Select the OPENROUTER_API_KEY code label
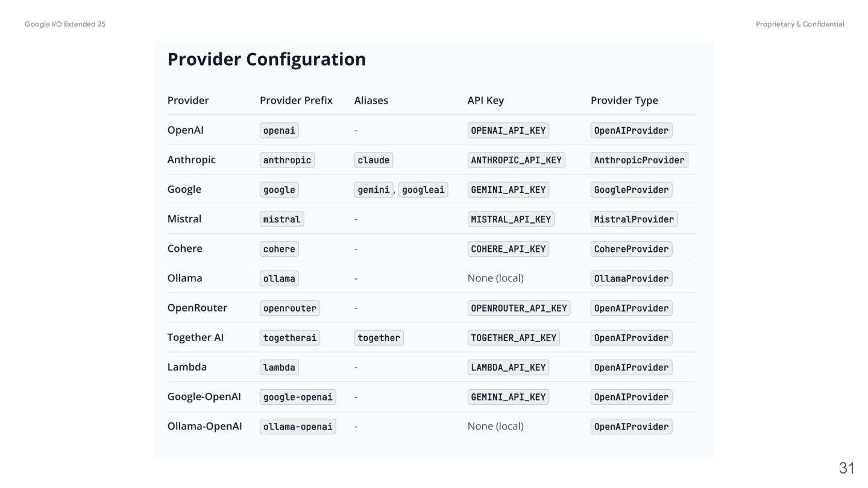Screen dimensions: 868x488 point(519,308)
